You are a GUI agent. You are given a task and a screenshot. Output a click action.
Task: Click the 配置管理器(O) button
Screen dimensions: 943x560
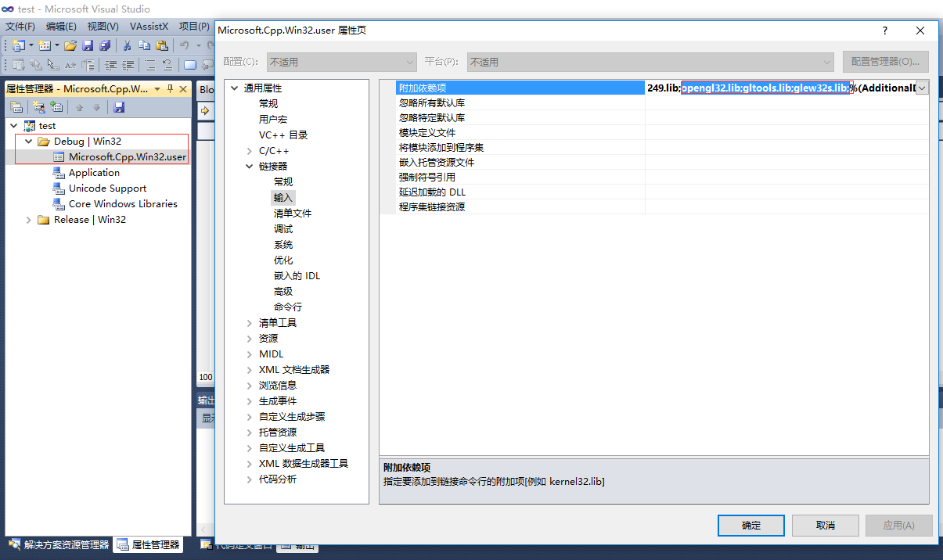tap(885, 62)
